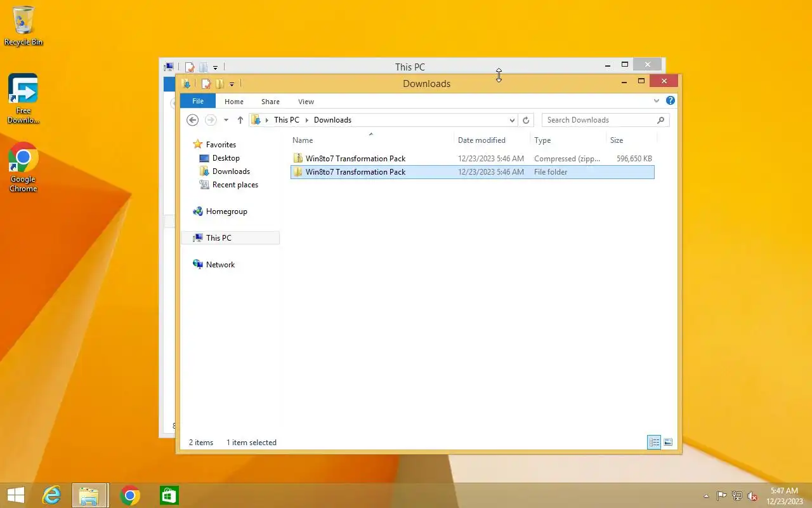
Task: Open the network tray icon
Action: click(x=737, y=496)
